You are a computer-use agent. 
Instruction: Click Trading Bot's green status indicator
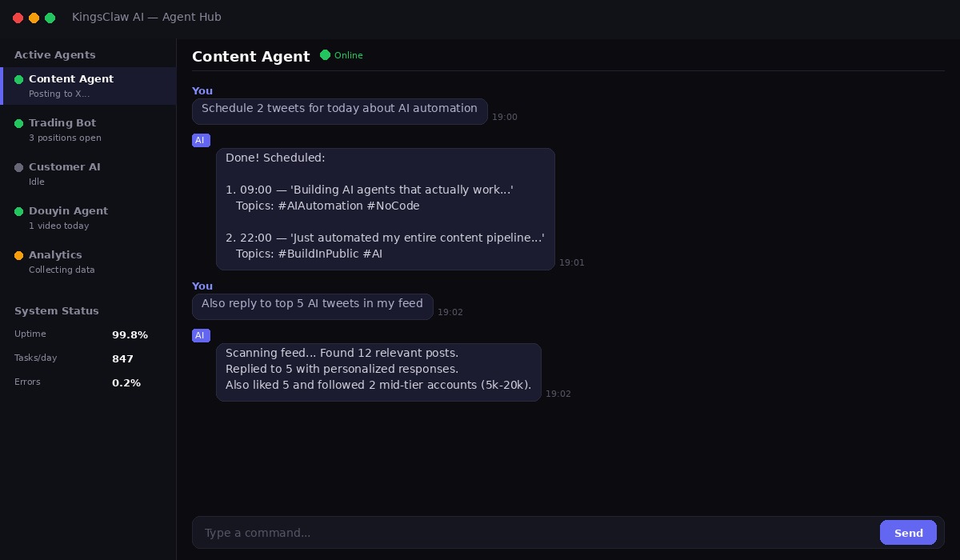tap(19, 123)
